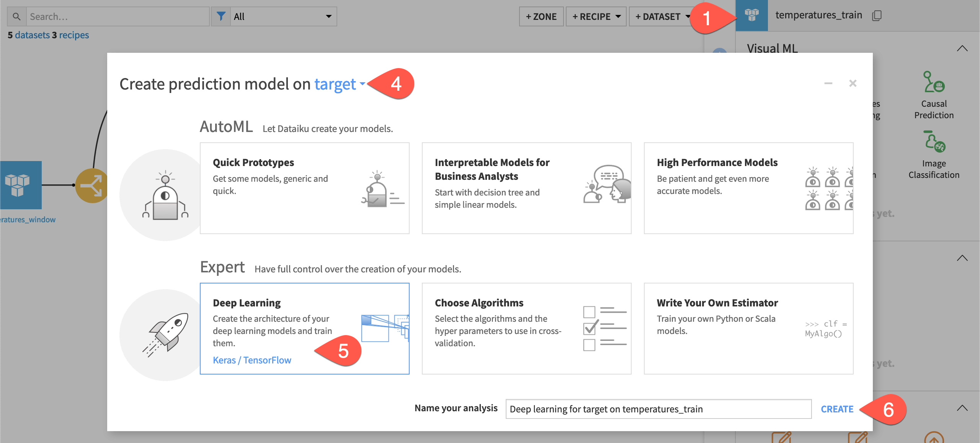Screen dimensions: 980x443
Task: Expand the All filter dropdown
Action: click(281, 16)
